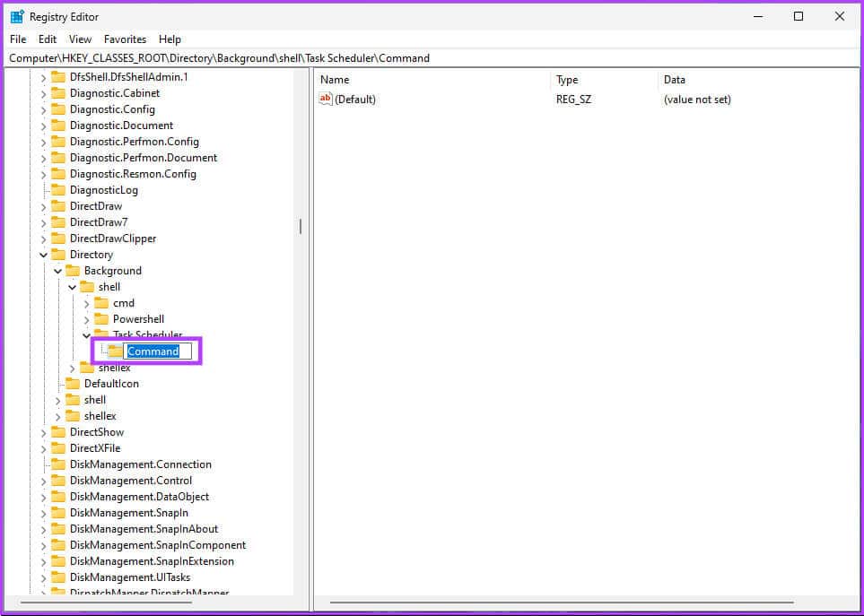Screen dimensions: 864x616
Task: Open the Edit menu
Action: (48, 39)
